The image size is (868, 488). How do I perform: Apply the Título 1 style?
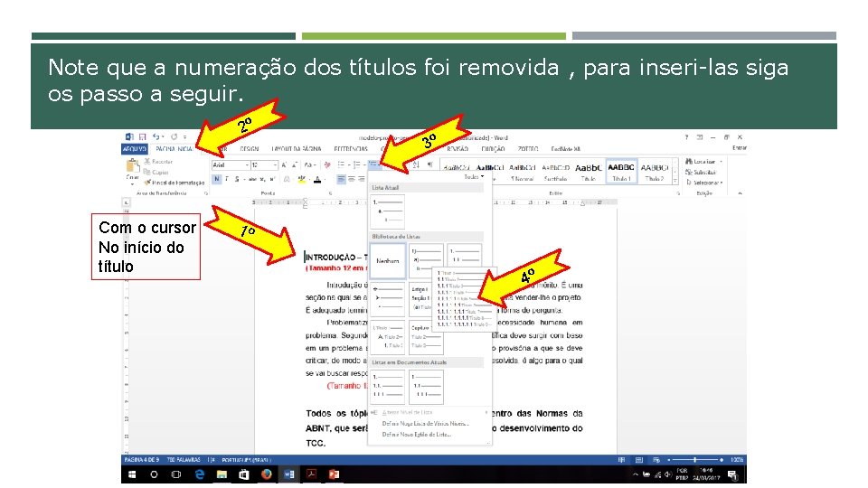point(621,172)
